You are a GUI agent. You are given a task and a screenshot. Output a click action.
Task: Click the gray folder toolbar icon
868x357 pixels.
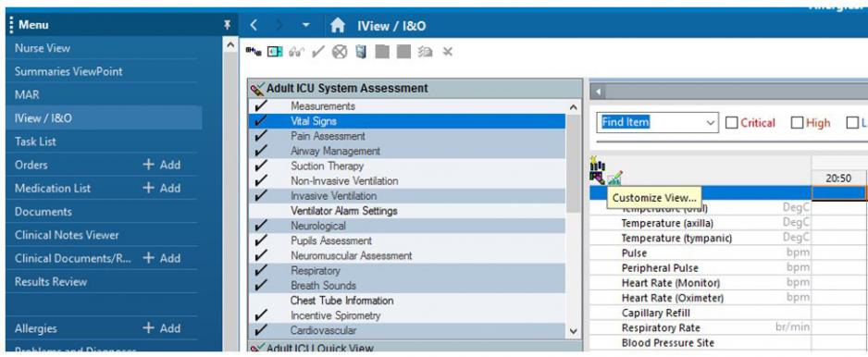point(382,52)
